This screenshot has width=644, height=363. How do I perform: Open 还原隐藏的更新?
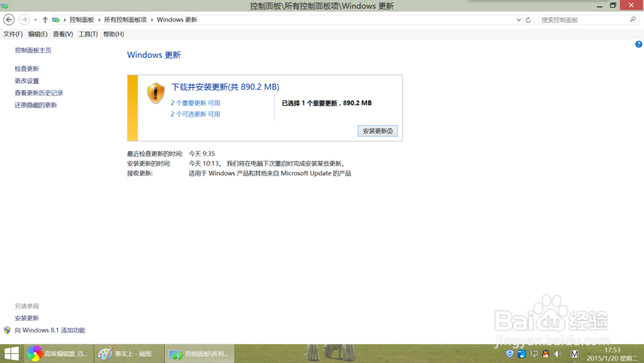point(36,105)
